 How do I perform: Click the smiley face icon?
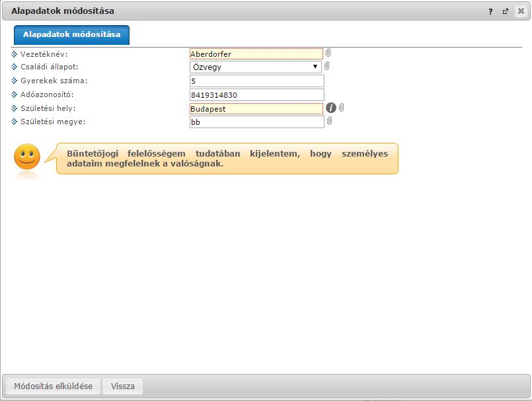click(x=27, y=157)
